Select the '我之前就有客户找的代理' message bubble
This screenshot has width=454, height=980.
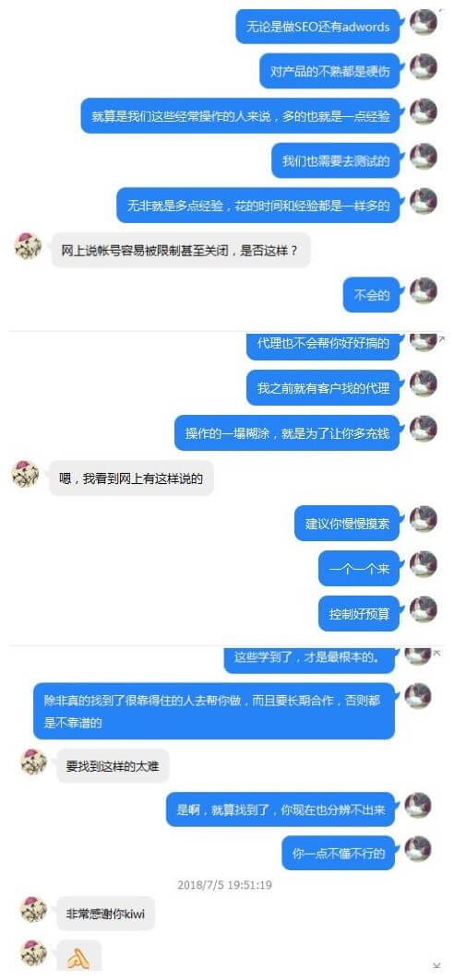click(x=323, y=388)
